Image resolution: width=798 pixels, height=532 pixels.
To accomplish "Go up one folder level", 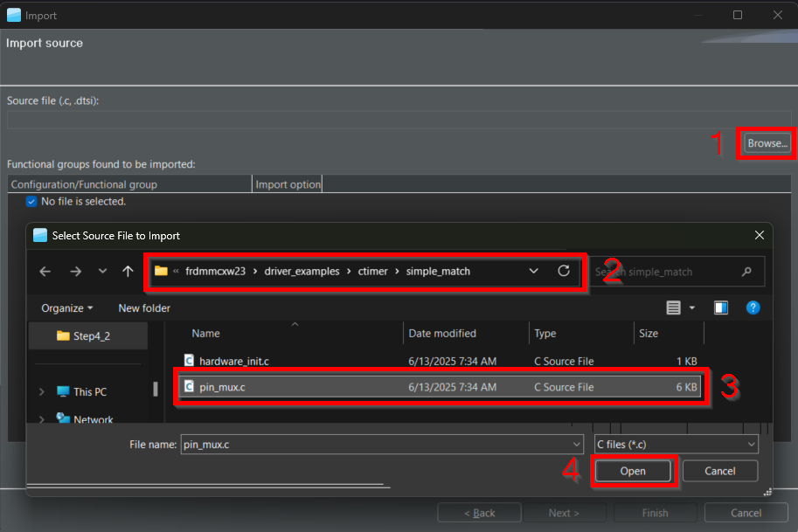I will pyautogui.click(x=128, y=272).
